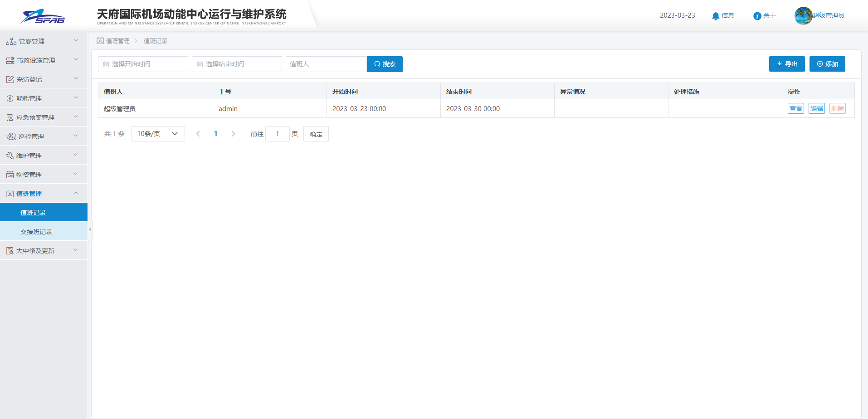Click the sidebar collapse handle arrow
Screen dimensions: 868x419
tap(90, 229)
